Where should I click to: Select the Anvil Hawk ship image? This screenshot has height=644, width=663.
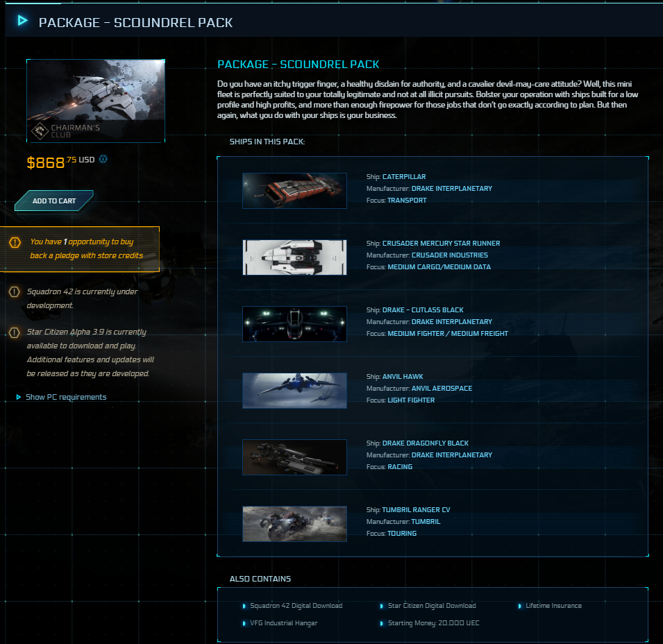(294, 391)
